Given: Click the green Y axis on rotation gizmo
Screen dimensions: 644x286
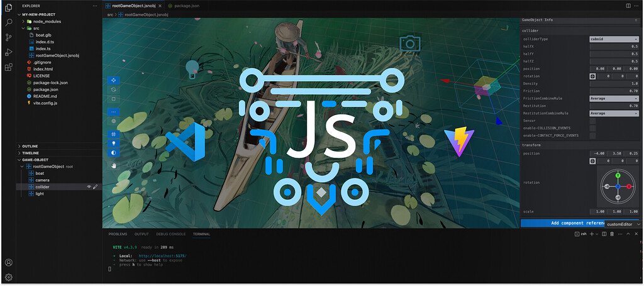Looking at the screenshot, I should (x=618, y=175).
